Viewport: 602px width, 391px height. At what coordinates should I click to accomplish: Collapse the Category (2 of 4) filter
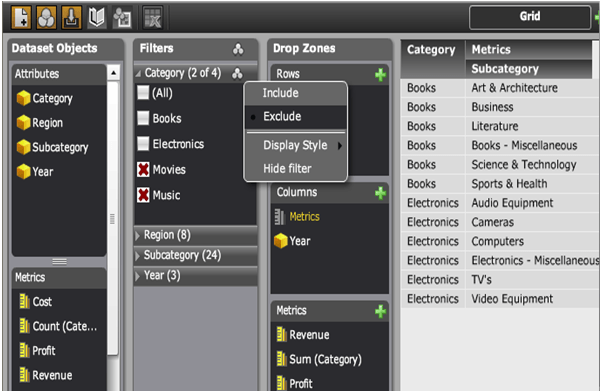click(138, 73)
